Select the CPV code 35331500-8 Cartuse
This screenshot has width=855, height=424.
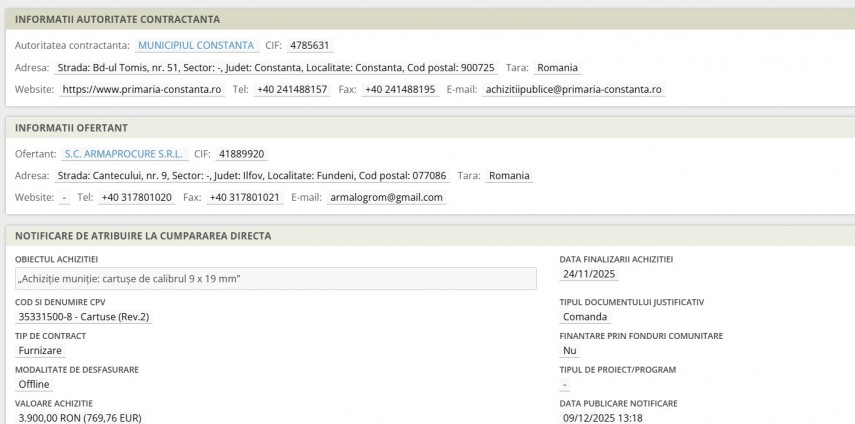85,317
